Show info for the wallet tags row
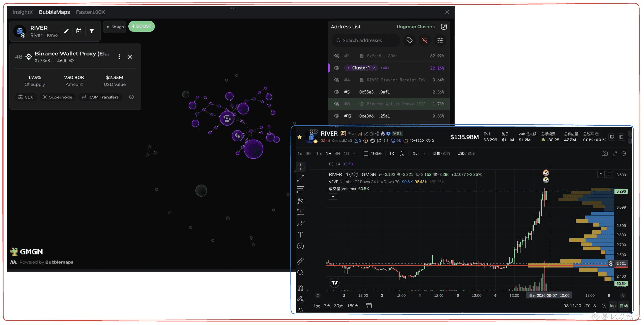This screenshot has width=644, height=325. click(131, 97)
